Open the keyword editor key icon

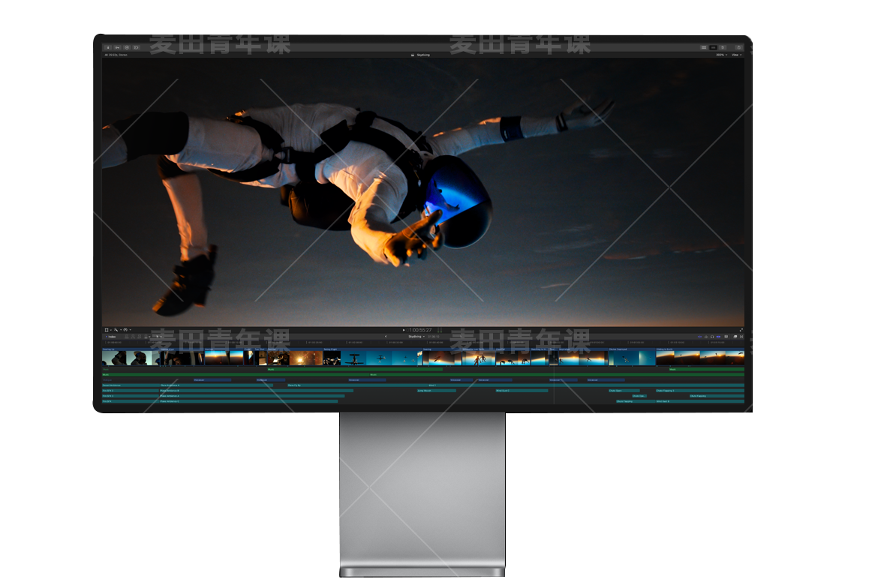tap(118, 48)
